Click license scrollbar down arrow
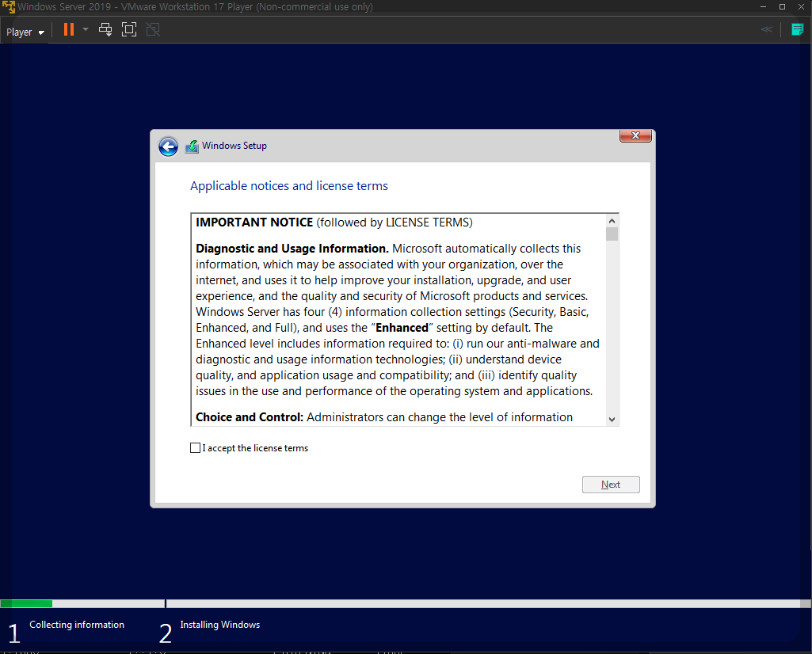The height and width of the screenshot is (654, 812). (612, 419)
